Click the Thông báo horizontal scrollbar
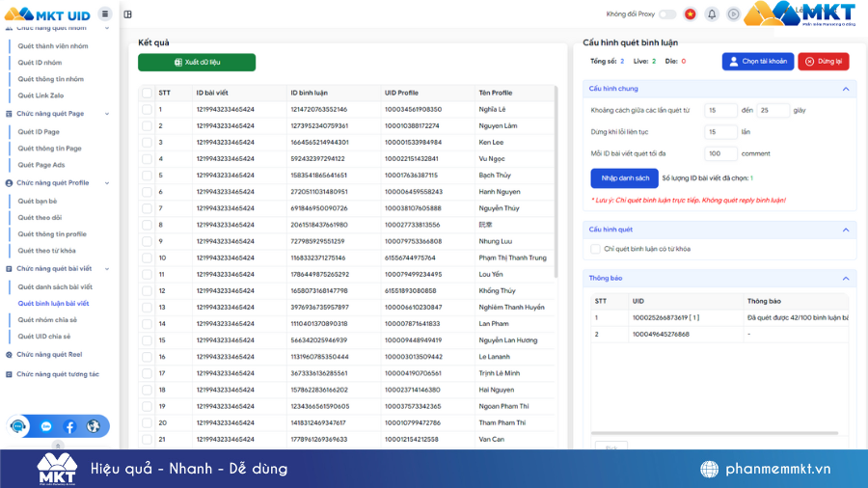Viewport: 868px width, 488px height. pos(714,433)
